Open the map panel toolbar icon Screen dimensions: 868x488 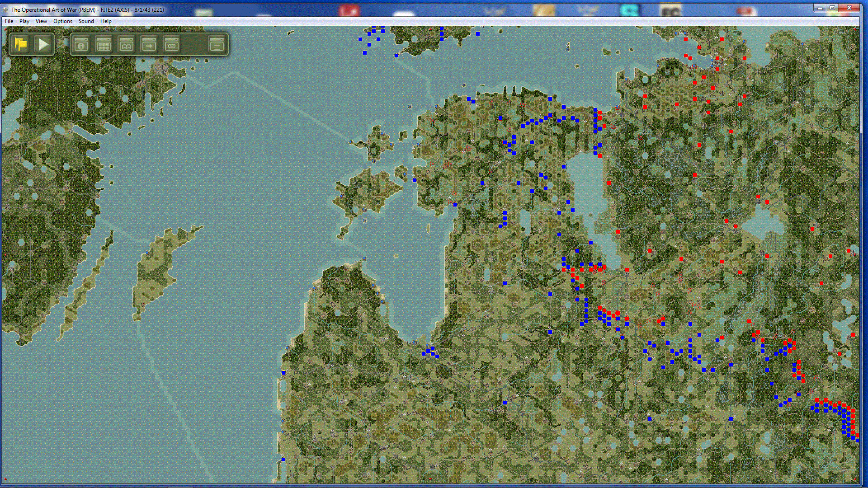127,44
